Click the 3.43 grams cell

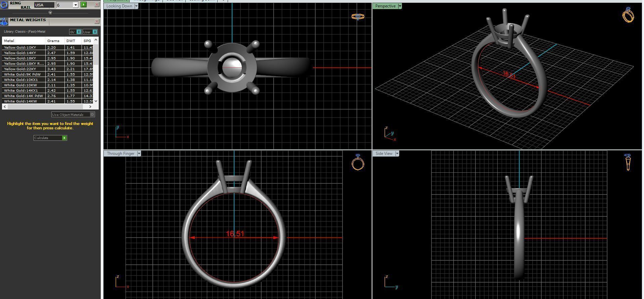tap(55, 69)
